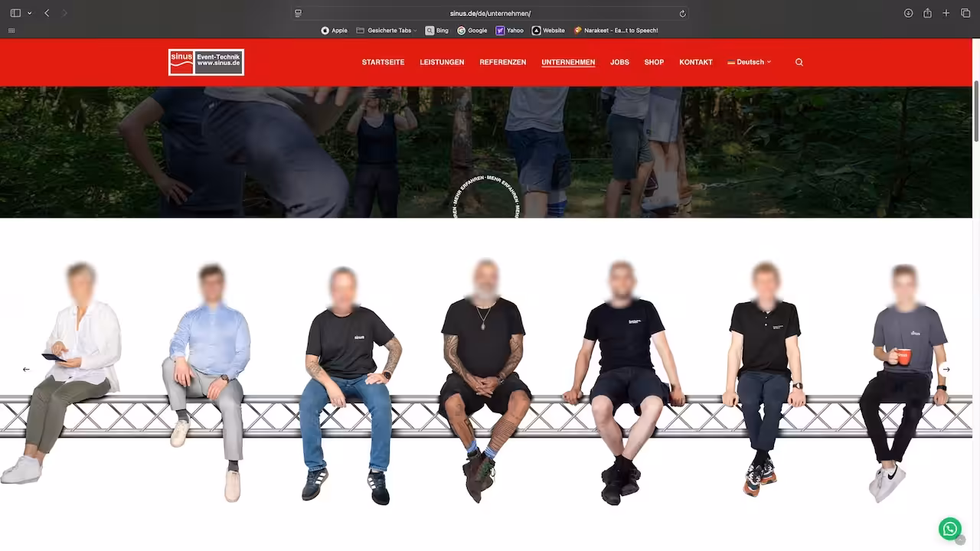This screenshot has width=980, height=551.
Task: Go back to the previous page
Action: click(x=47, y=13)
